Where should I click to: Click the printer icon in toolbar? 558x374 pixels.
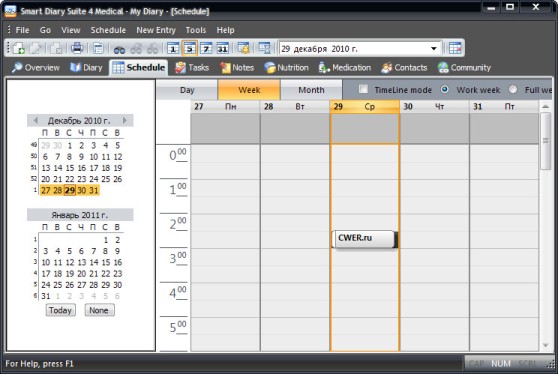tap(77, 48)
